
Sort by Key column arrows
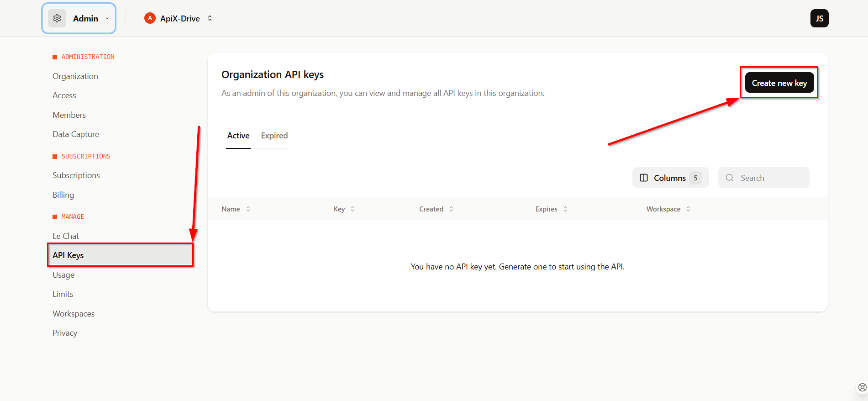pos(352,209)
